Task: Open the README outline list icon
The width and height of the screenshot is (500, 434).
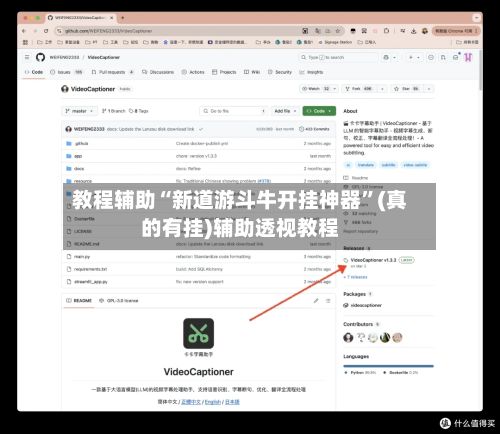Action: pos(328,301)
